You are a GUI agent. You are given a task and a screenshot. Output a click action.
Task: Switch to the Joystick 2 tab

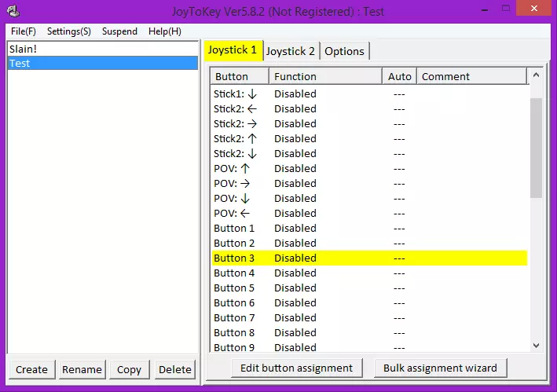[x=291, y=51]
